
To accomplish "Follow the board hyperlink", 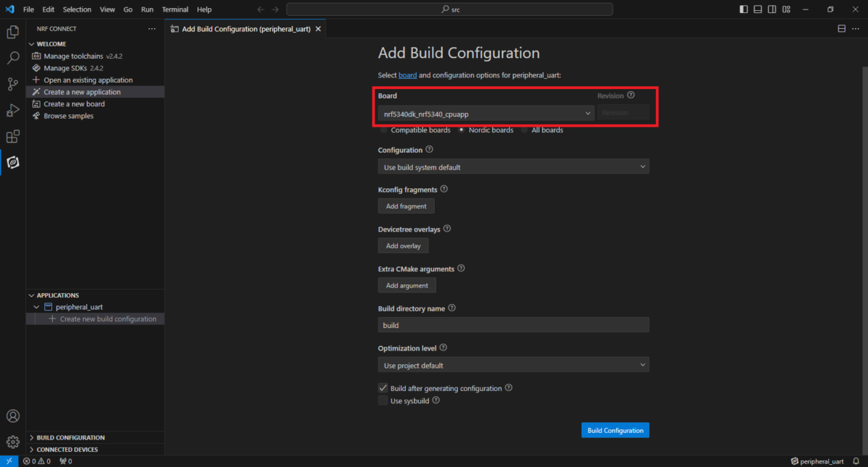I will 407,75.
